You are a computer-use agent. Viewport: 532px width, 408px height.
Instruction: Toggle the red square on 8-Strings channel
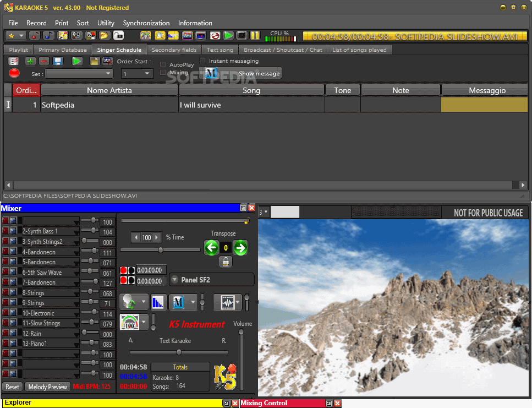pyautogui.click(x=6, y=292)
